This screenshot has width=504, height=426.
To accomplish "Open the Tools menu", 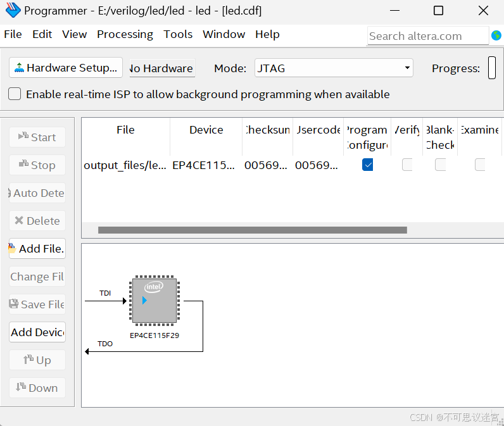I will click(178, 34).
